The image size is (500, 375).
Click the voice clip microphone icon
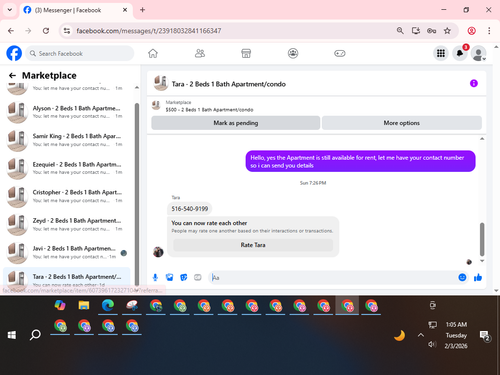[x=155, y=277]
